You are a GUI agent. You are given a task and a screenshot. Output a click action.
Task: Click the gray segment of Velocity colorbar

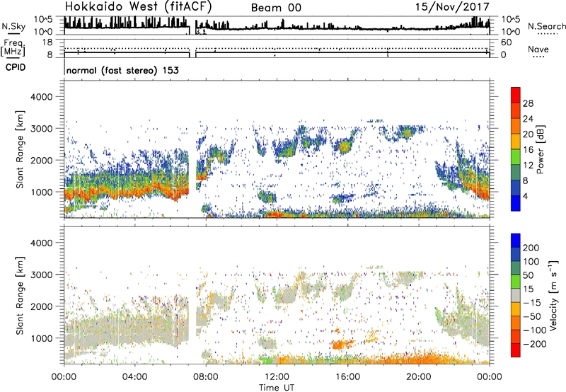[x=516, y=296]
